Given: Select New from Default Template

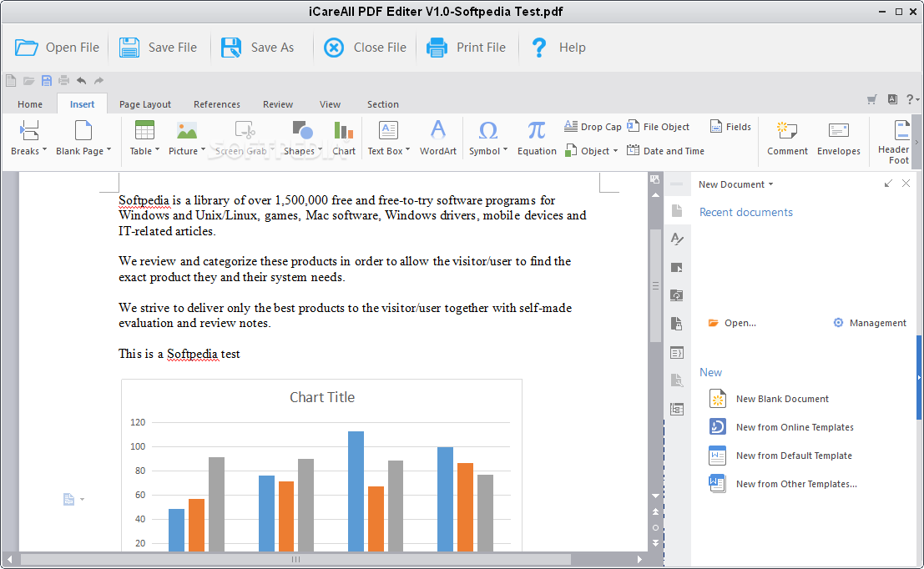Looking at the screenshot, I should (780, 456).
